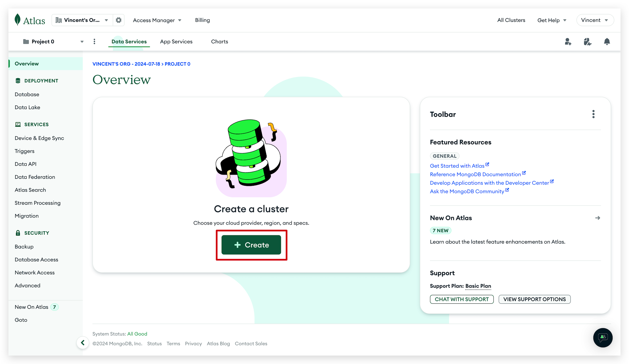Open All Clusters link
This screenshot has width=629, height=364.
[511, 20]
